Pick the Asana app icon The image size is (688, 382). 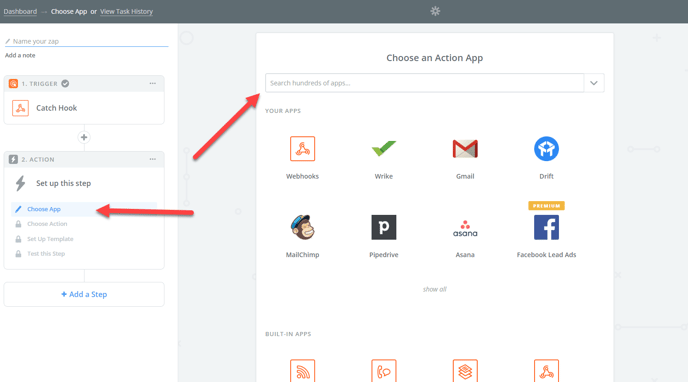(x=465, y=228)
